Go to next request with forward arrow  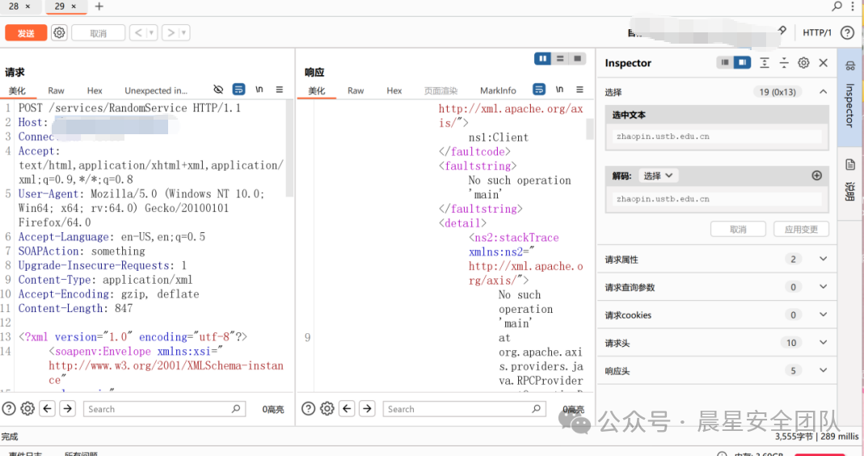171,32
